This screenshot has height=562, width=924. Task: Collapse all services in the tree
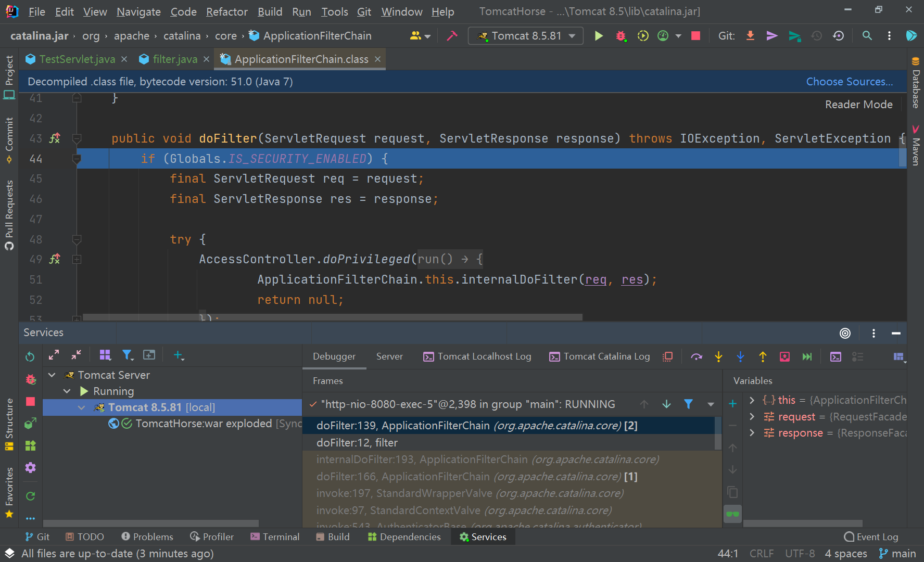coord(76,355)
